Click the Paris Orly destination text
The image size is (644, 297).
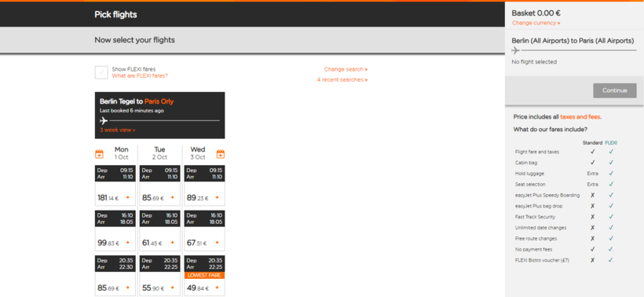pos(159,101)
